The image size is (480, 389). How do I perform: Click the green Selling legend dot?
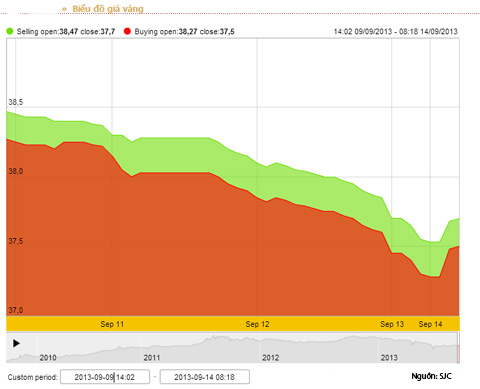tap(10, 31)
